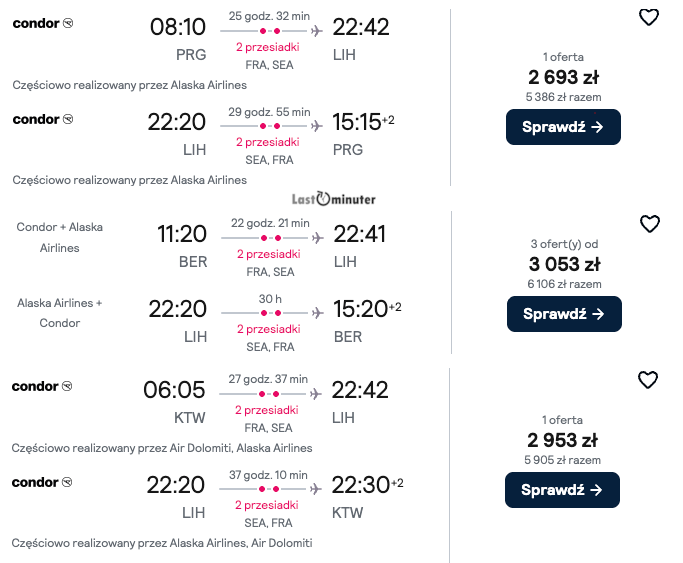
Task: Click the Condor logo on PRG departure flight
Action: (43, 24)
